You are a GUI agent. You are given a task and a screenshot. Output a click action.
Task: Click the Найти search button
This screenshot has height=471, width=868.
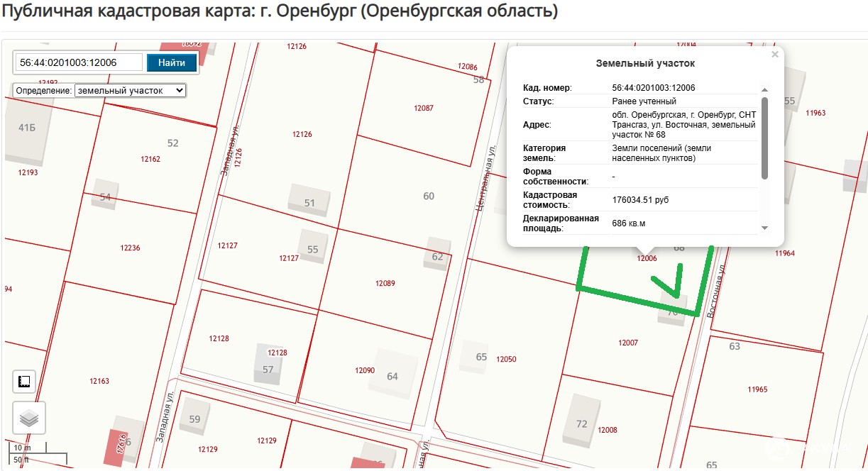(x=172, y=62)
